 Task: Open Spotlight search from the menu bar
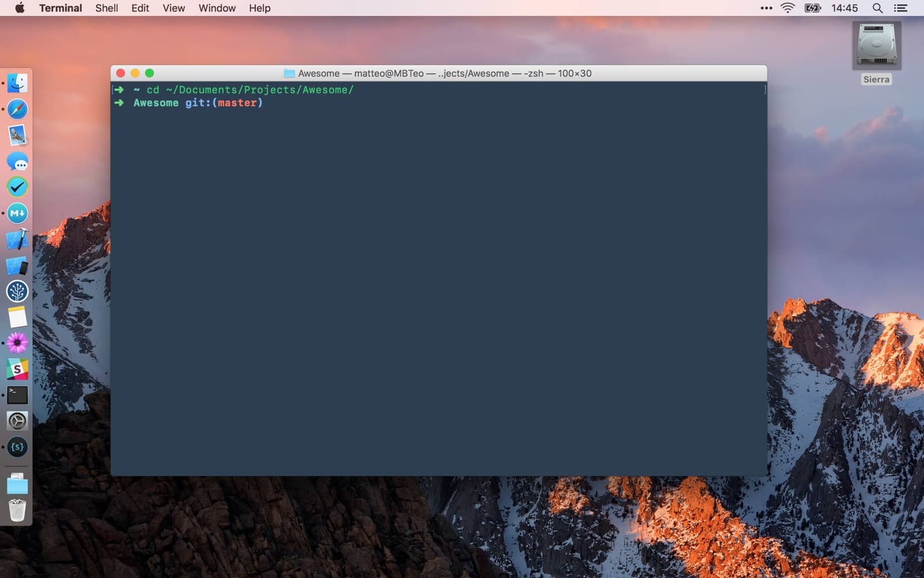[x=877, y=8]
